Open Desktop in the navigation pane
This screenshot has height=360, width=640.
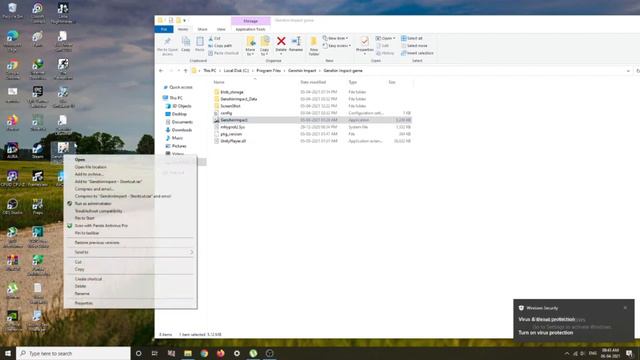coord(179,114)
